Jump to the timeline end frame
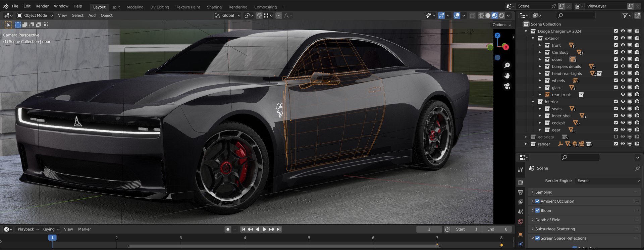 click(279, 229)
